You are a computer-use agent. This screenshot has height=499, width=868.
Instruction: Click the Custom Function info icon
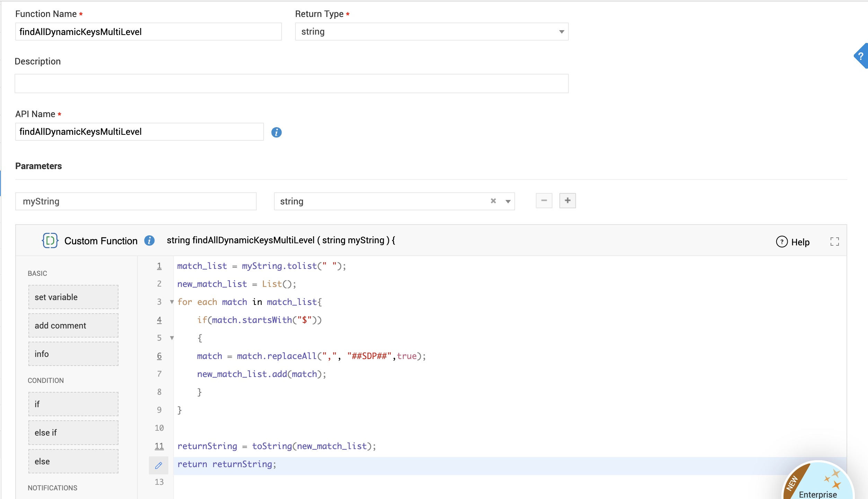tap(149, 240)
